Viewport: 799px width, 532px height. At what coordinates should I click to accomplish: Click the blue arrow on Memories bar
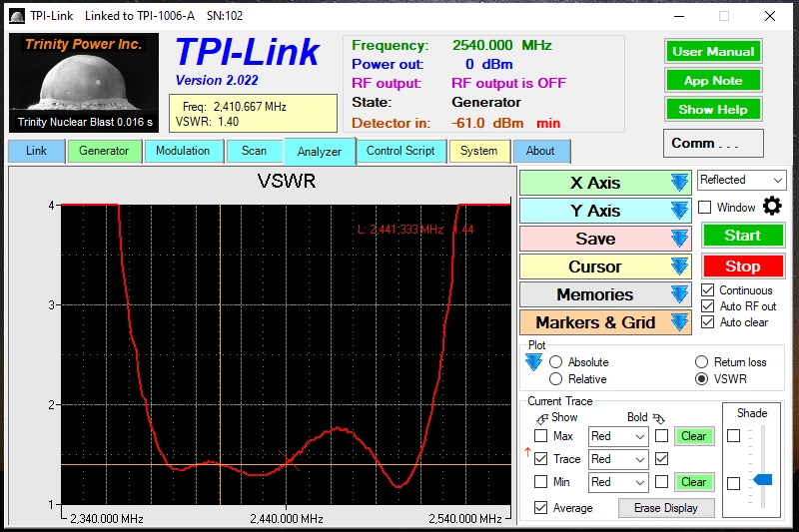pos(679,294)
